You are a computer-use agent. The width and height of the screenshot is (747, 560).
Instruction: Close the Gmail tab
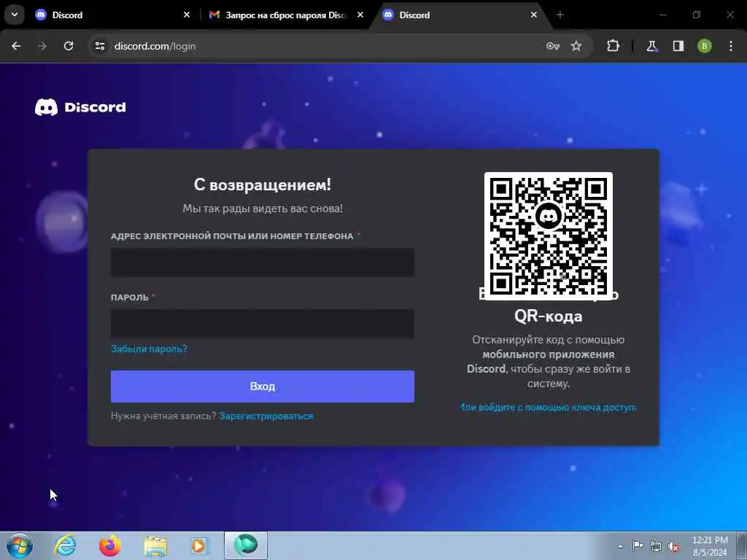(360, 15)
